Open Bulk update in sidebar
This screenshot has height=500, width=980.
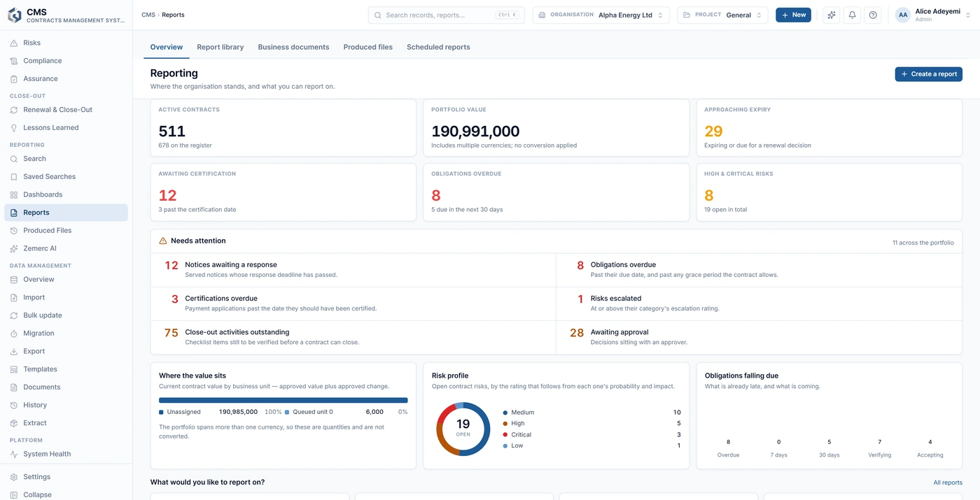(x=66, y=315)
